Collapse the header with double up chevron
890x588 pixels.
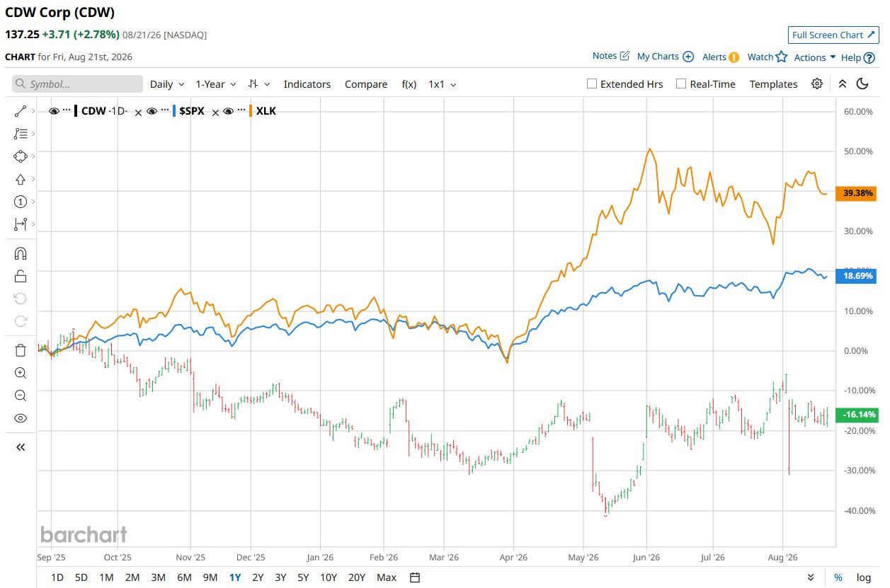(x=842, y=83)
